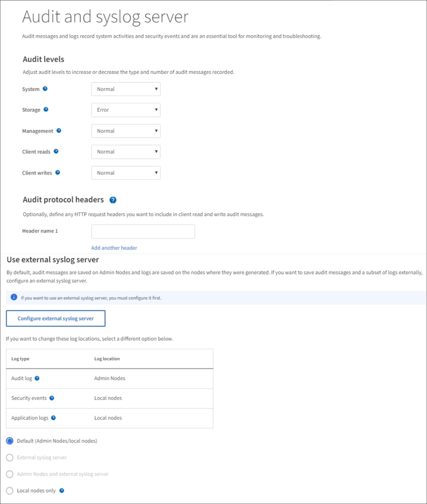This screenshot has width=427, height=504.
Task: Click the help icon next to System
Action: 45,89
